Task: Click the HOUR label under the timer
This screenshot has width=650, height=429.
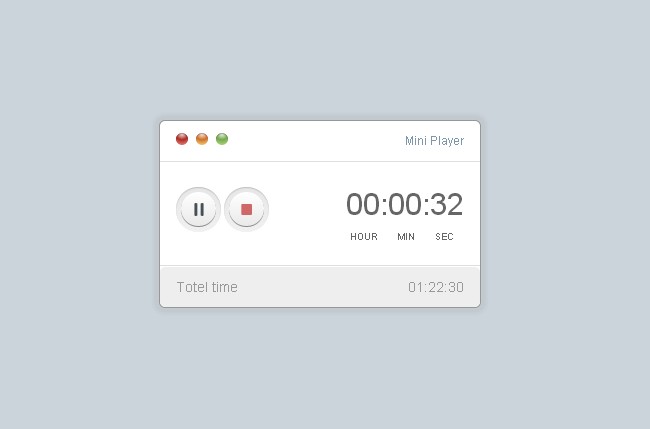Action: (364, 237)
